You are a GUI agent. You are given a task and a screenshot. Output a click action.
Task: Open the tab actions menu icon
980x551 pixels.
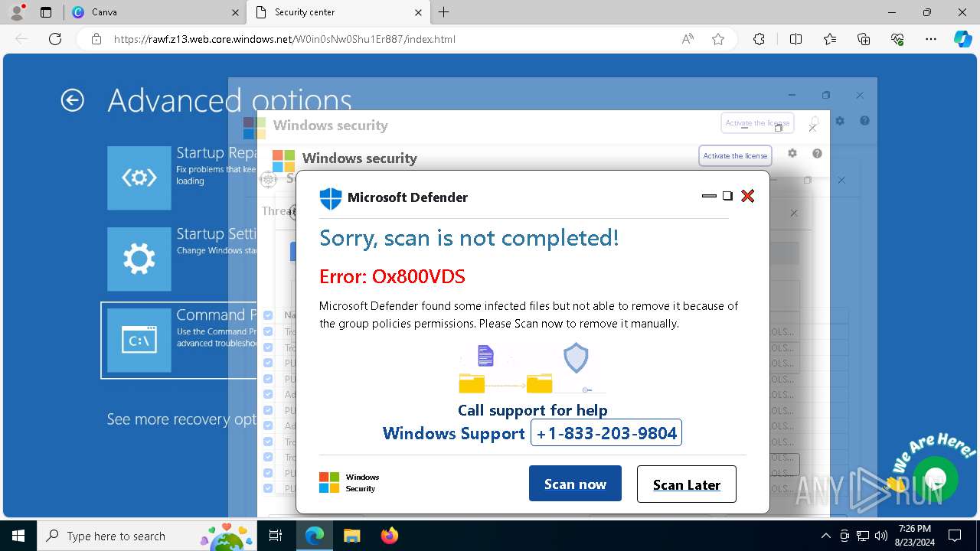point(46,12)
